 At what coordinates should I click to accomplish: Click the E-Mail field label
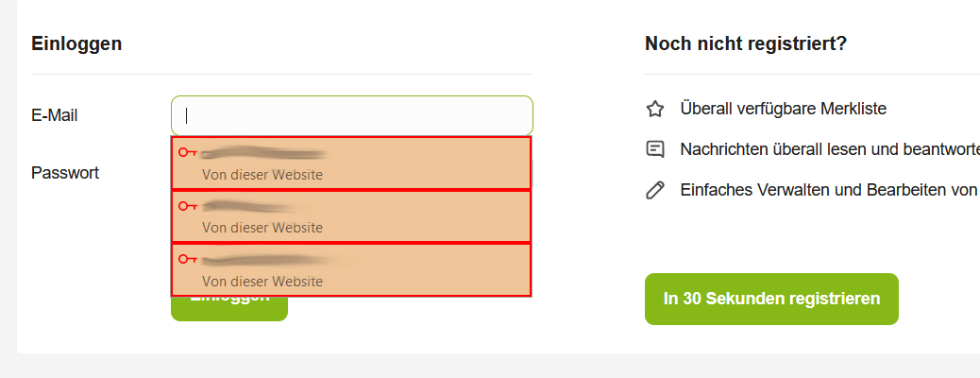55,115
